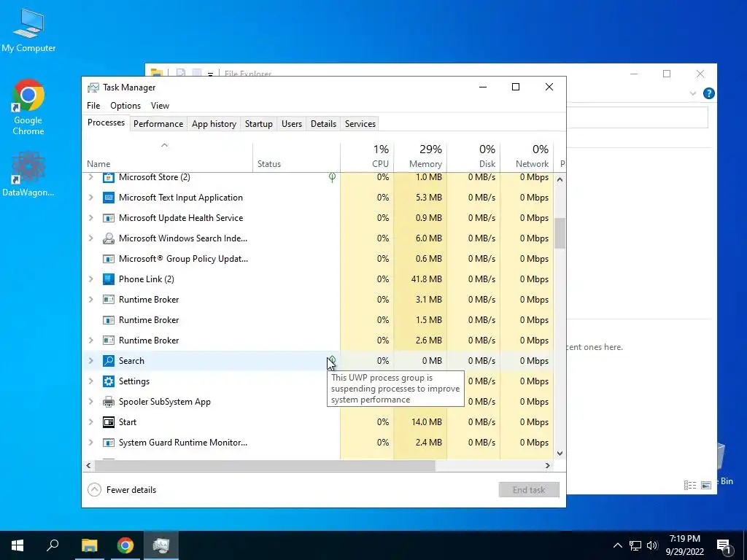This screenshot has width=747, height=560.
Task: Open the volume icon in the system tray
Action: [x=652, y=545]
